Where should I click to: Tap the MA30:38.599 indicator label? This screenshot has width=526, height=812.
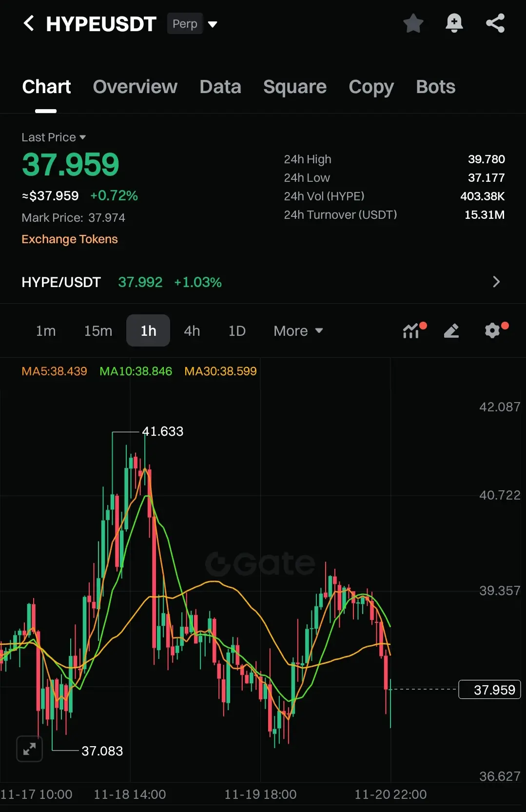(x=220, y=371)
